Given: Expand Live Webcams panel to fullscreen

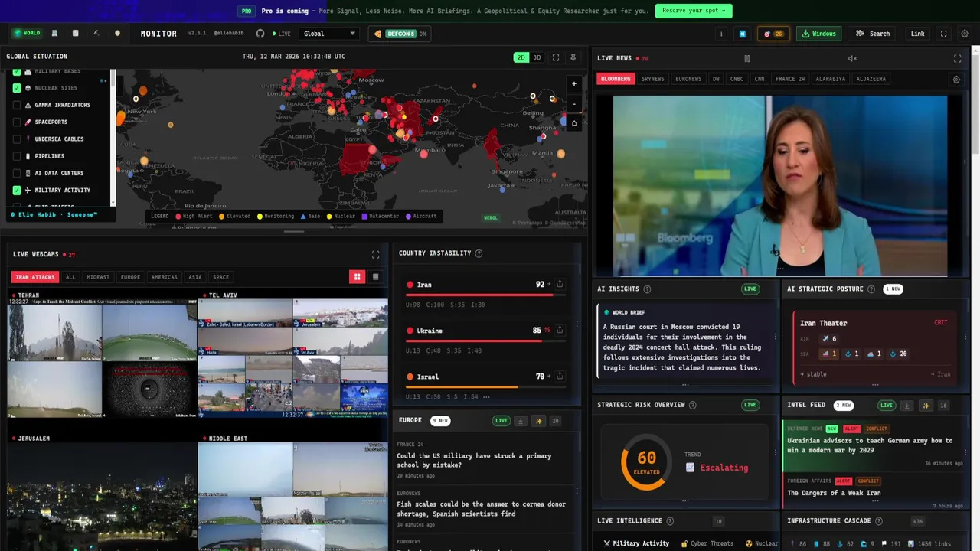Looking at the screenshot, I should [375, 254].
